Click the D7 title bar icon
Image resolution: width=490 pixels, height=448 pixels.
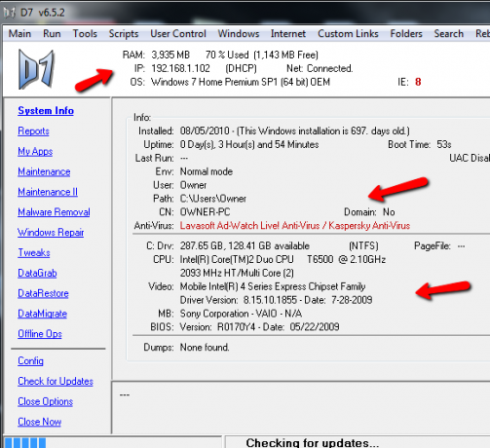pos(10,13)
